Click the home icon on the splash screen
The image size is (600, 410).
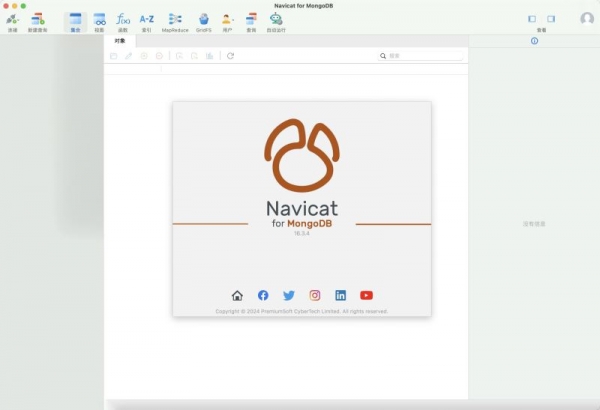tap(237, 295)
